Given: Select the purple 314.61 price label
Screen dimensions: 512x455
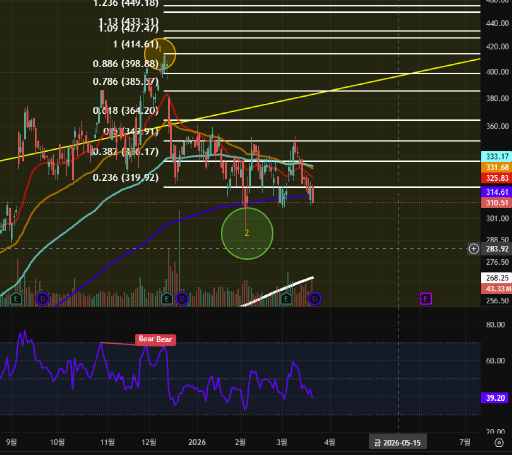Looking at the screenshot, I should [x=496, y=192].
